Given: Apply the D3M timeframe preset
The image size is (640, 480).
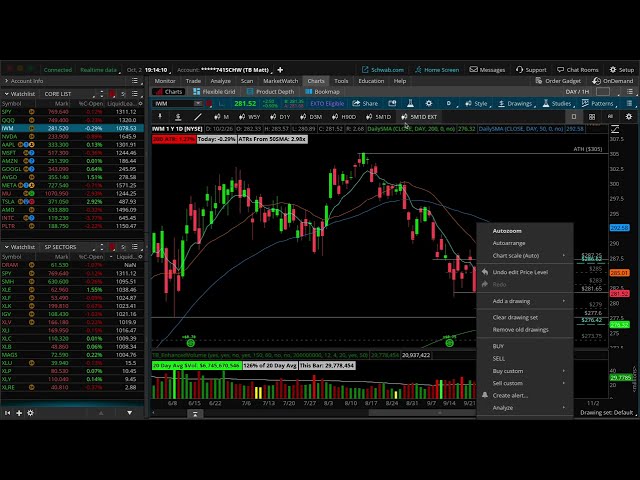Looking at the screenshot, I should [311, 117].
